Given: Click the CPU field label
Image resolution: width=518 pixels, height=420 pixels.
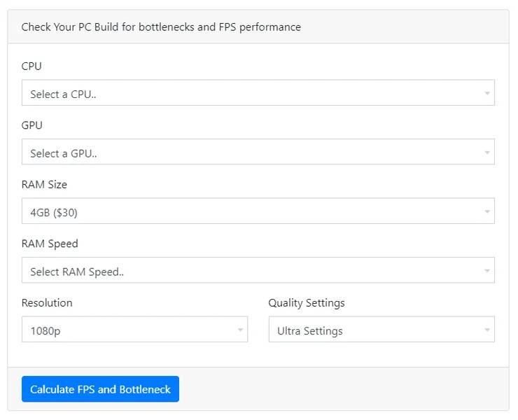Looking at the screenshot, I should tap(31, 66).
